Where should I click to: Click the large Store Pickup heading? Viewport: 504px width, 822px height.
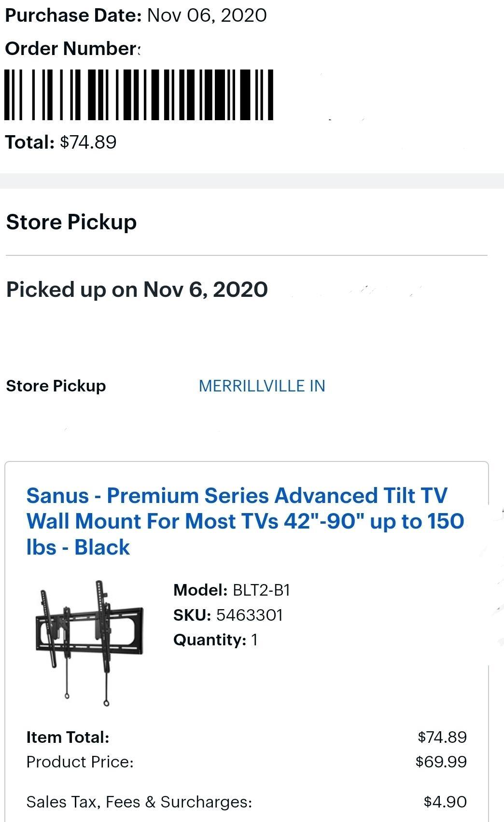coord(71,222)
